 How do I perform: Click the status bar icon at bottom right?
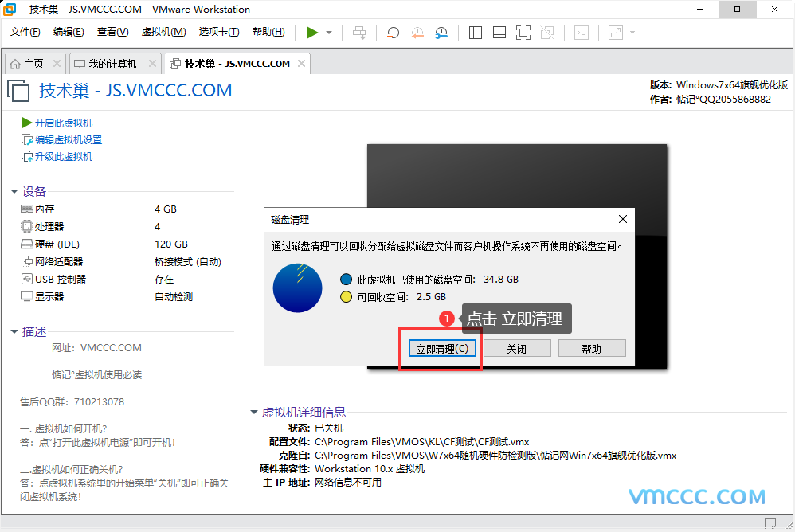click(x=770, y=523)
